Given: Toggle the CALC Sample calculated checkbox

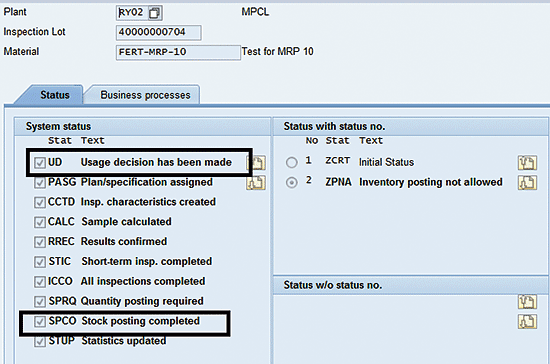Looking at the screenshot, I should (x=40, y=222).
